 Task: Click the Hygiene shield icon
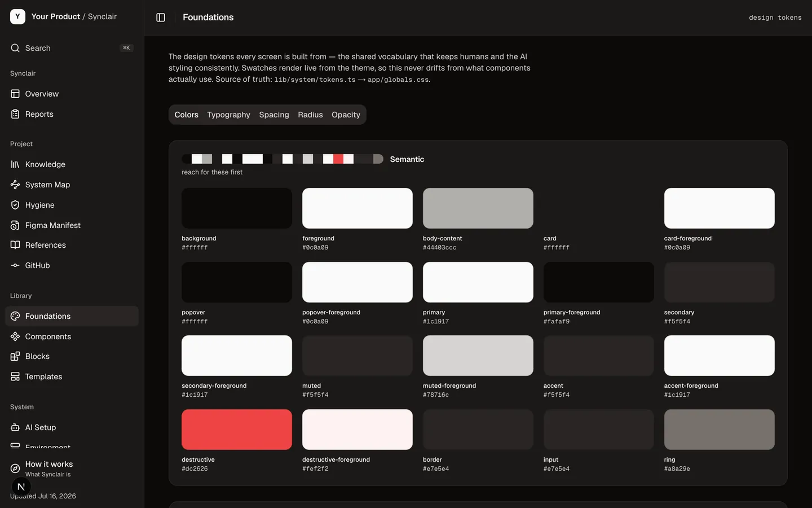(x=15, y=205)
